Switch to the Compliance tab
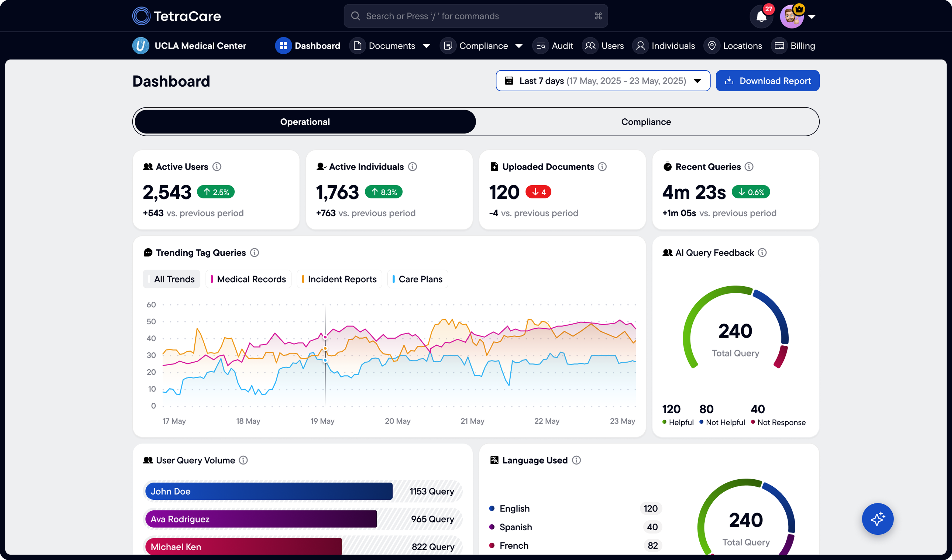The height and width of the screenshot is (560, 952). tap(646, 122)
